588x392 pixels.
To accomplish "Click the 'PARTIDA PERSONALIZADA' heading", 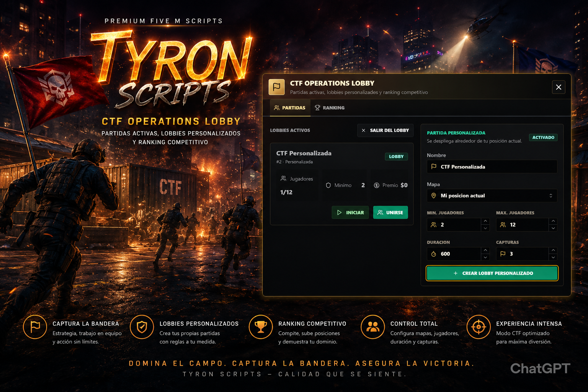I will (x=456, y=133).
